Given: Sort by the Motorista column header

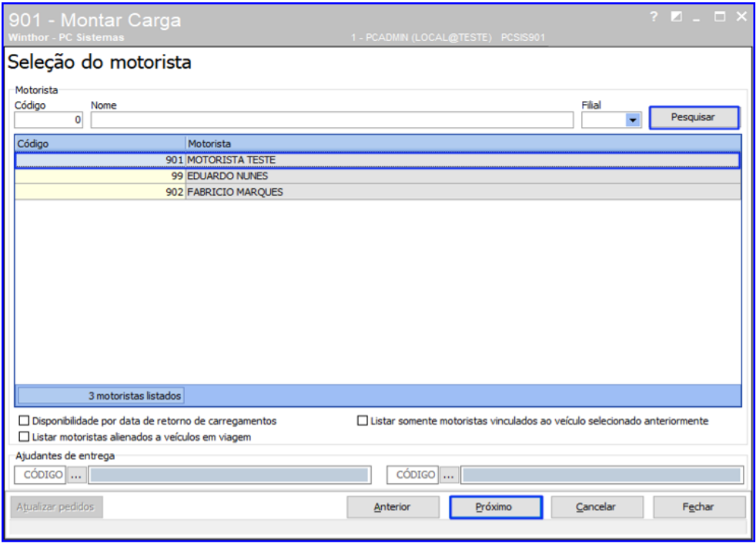Looking at the screenshot, I should [463, 144].
